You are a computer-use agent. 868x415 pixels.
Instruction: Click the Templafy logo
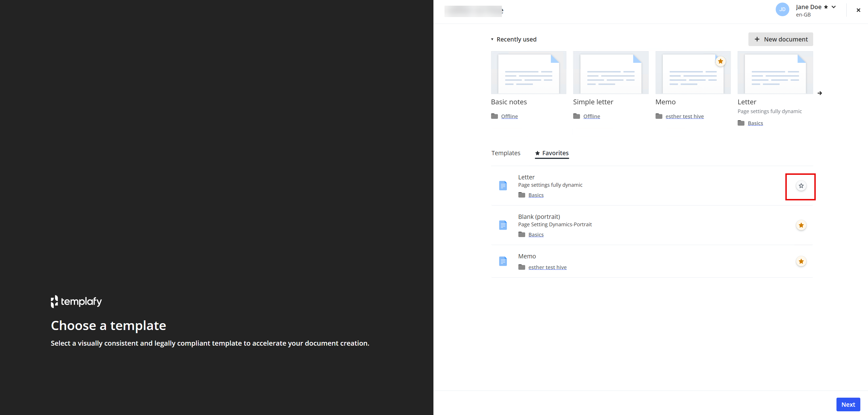click(76, 301)
